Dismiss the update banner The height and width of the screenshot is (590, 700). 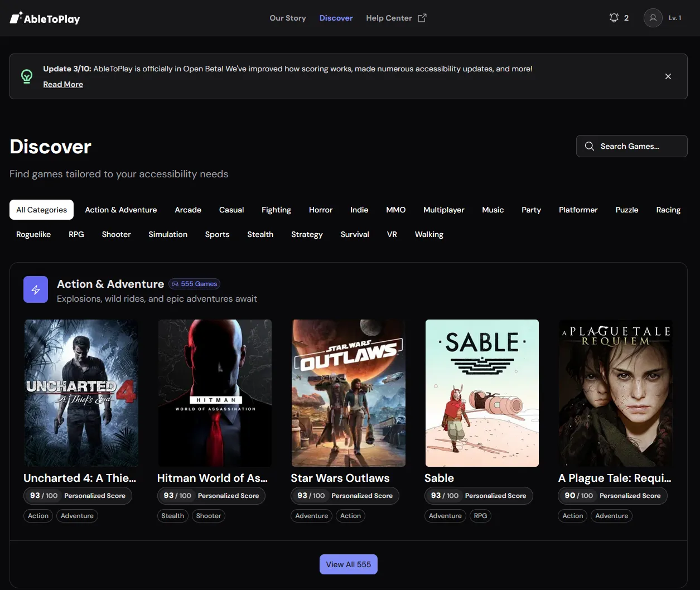[x=668, y=76]
